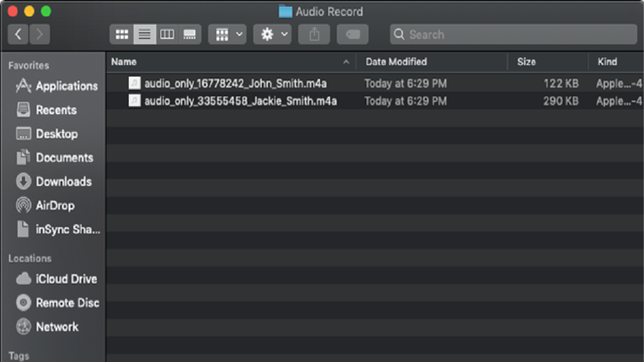This screenshot has height=362, width=644.
Task: Click the Share button in the toolbar
Action: point(314,35)
